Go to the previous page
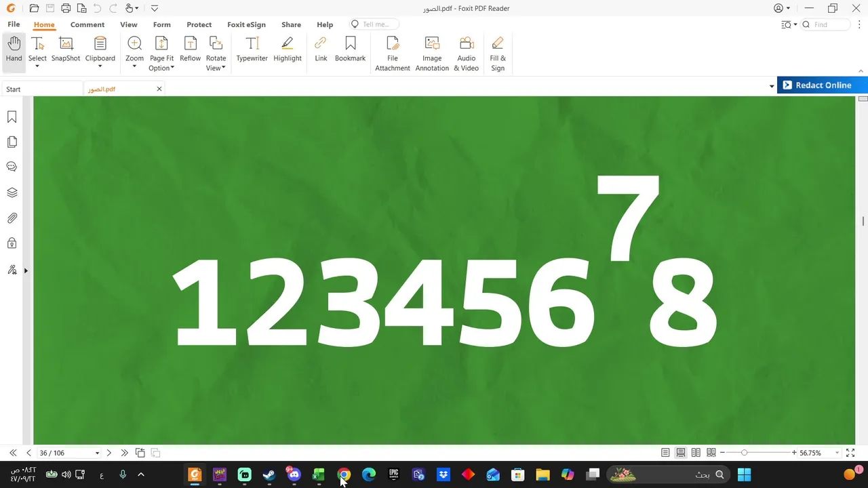The image size is (868, 488). (28, 453)
